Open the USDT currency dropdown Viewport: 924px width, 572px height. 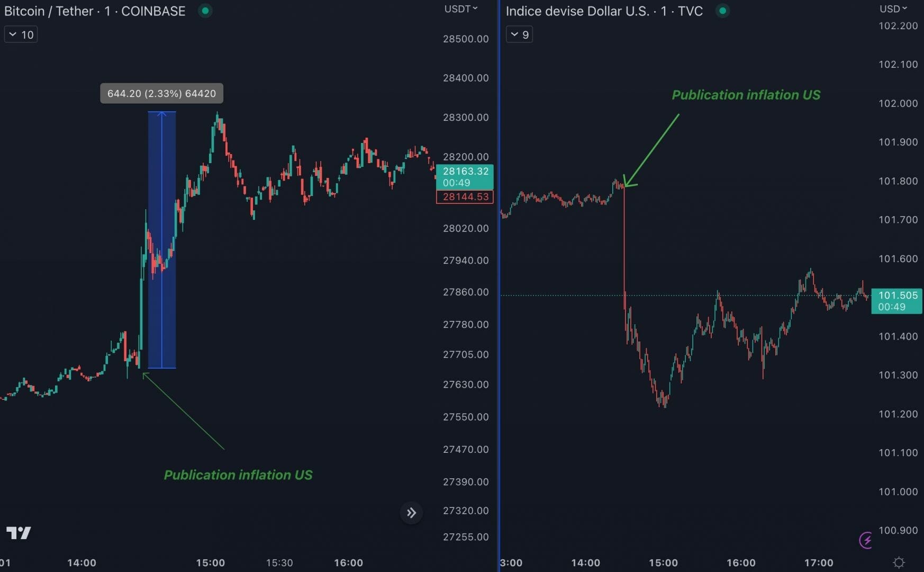pyautogui.click(x=460, y=9)
